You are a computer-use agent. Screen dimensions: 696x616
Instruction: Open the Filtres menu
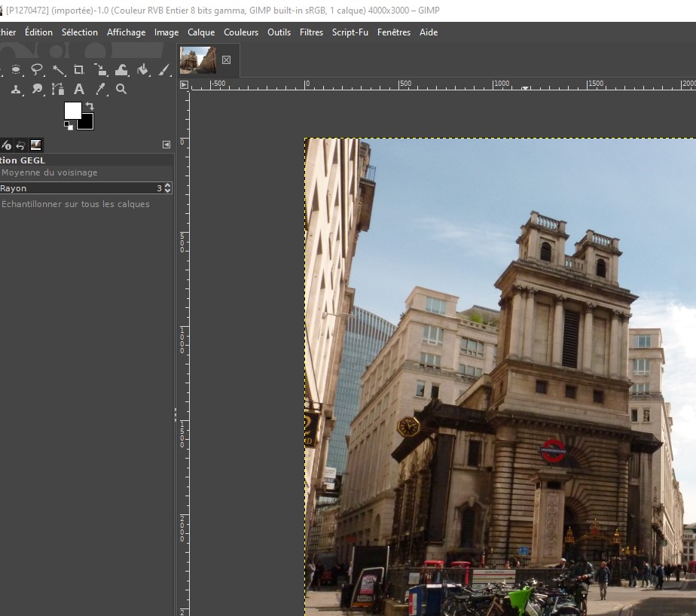311,32
